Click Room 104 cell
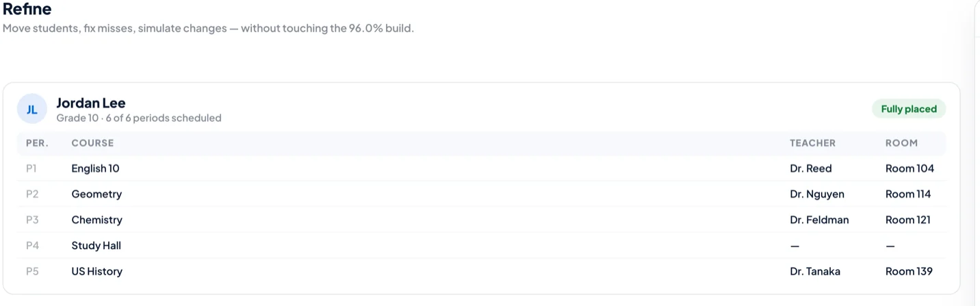 tap(910, 168)
